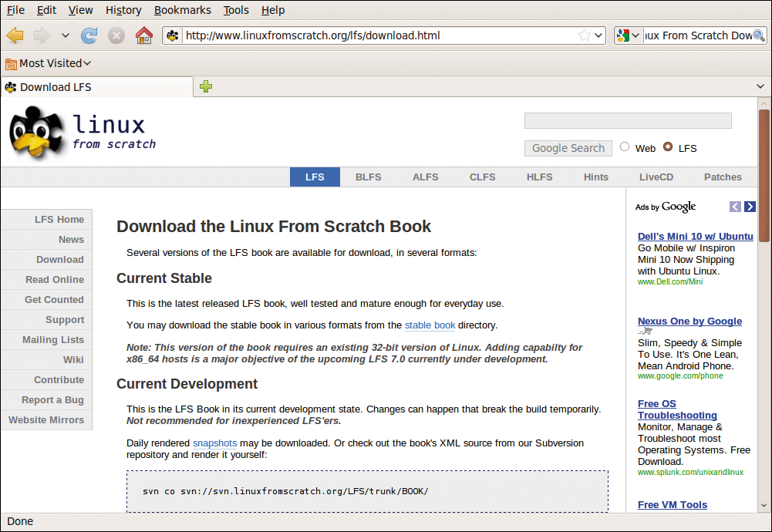Open the LiveCD navigation tab
Viewport: 772px width, 532px height.
[656, 177]
